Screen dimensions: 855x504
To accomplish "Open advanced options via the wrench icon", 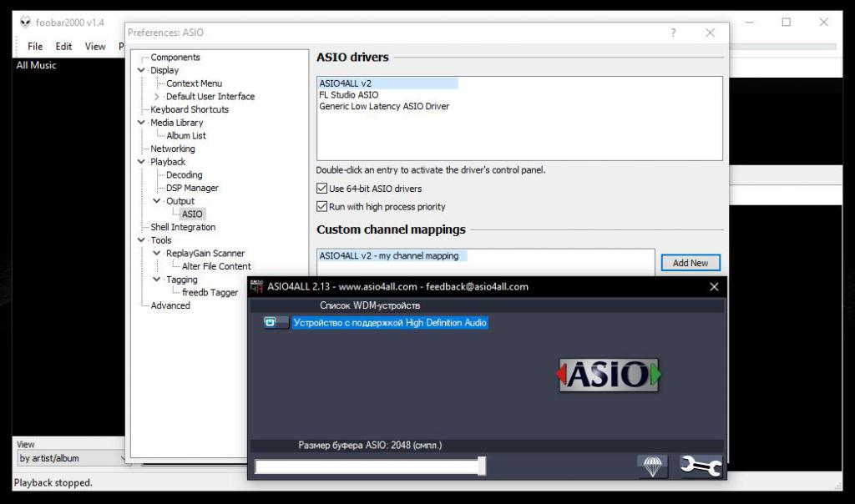I will tap(701, 466).
